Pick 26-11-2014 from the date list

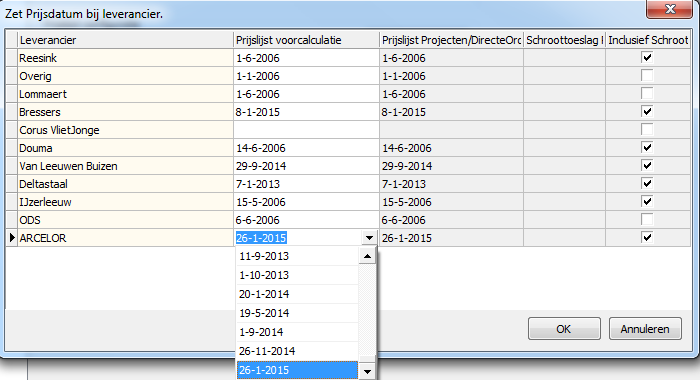(297, 351)
